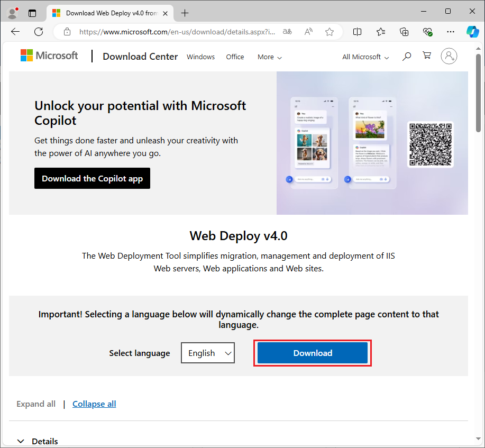This screenshot has width=485, height=448.
Task: Open the shopping cart
Action: (x=427, y=56)
